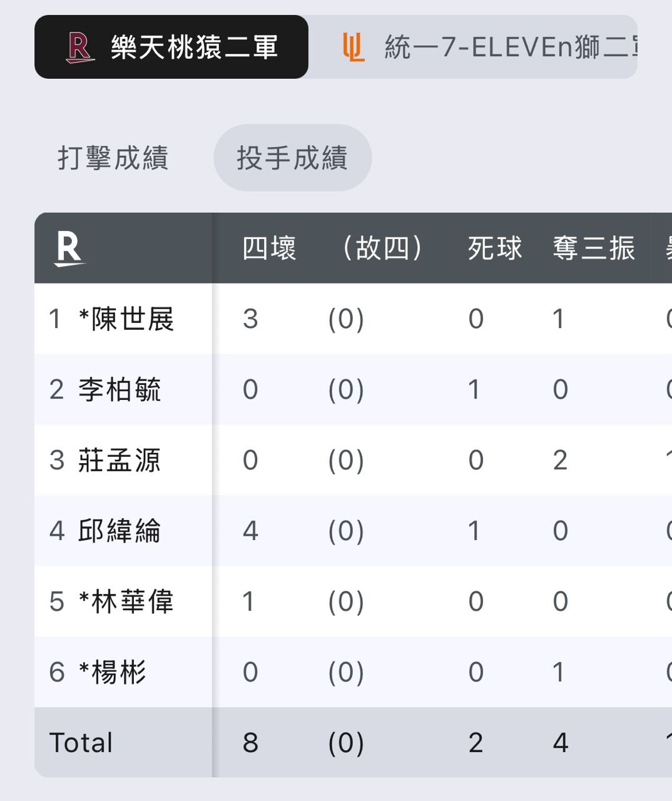Click the 死球 column header
This screenshot has width=672, height=801.
click(495, 248)
